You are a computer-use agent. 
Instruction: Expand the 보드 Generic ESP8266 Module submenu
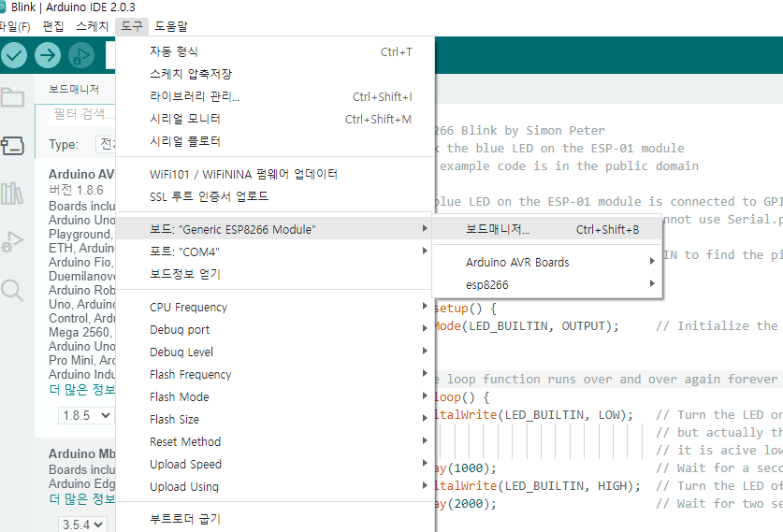pyautogui.click(x=275, y=229)
